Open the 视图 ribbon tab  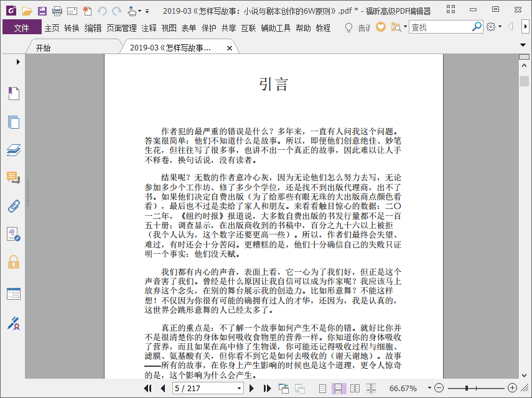point(169,28)
